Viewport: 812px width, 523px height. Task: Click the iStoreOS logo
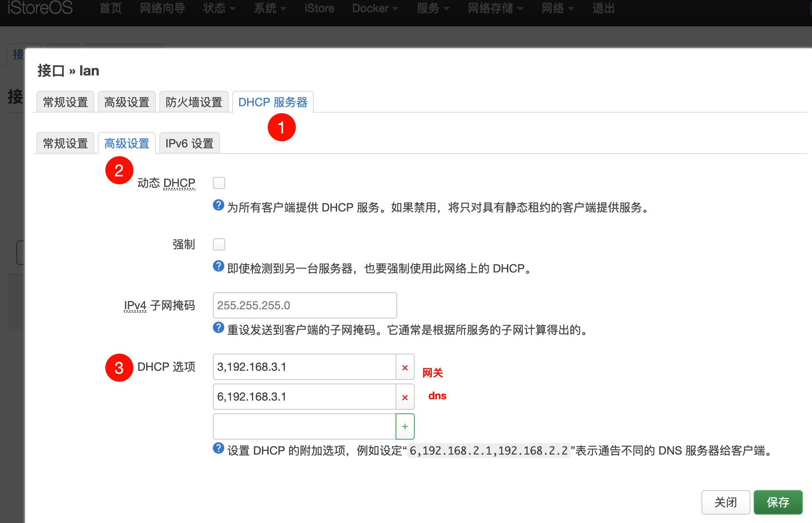tap(40, 8)
